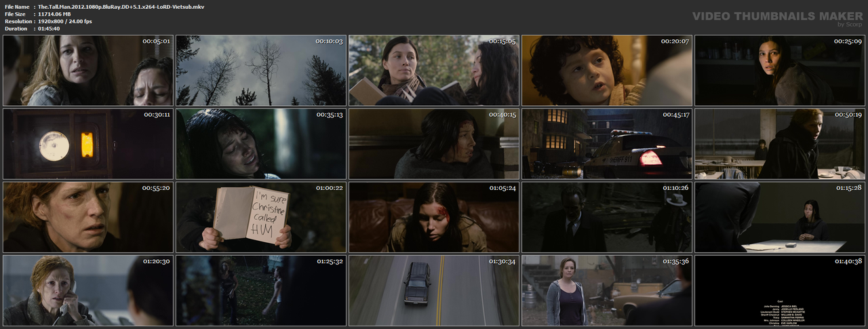868x329 pixels.
Task: Select the thumbnail timestamped 01:10:26
Action: [607, 216]
